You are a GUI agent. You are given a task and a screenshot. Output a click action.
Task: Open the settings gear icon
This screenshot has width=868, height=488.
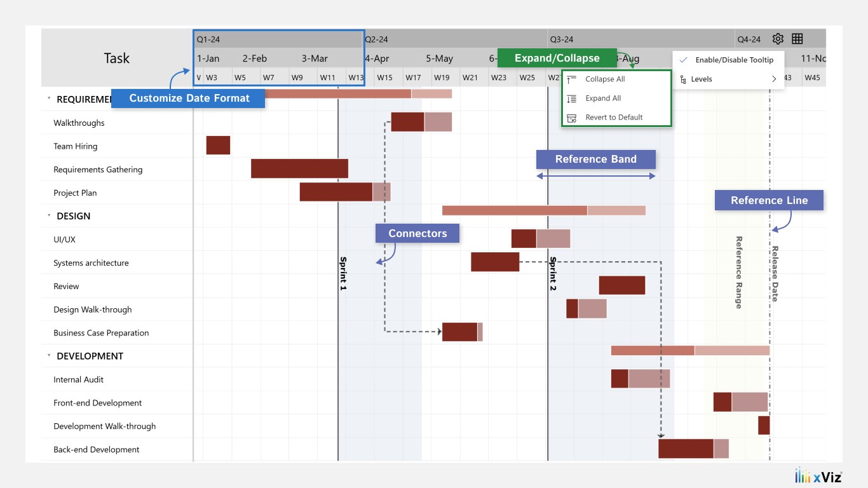click(x=778, y=39)
